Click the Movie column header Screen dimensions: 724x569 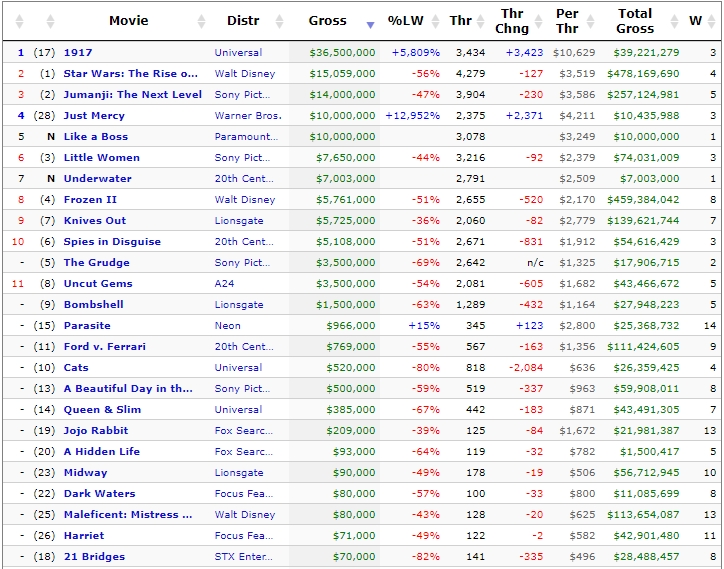tap(129, 21)
